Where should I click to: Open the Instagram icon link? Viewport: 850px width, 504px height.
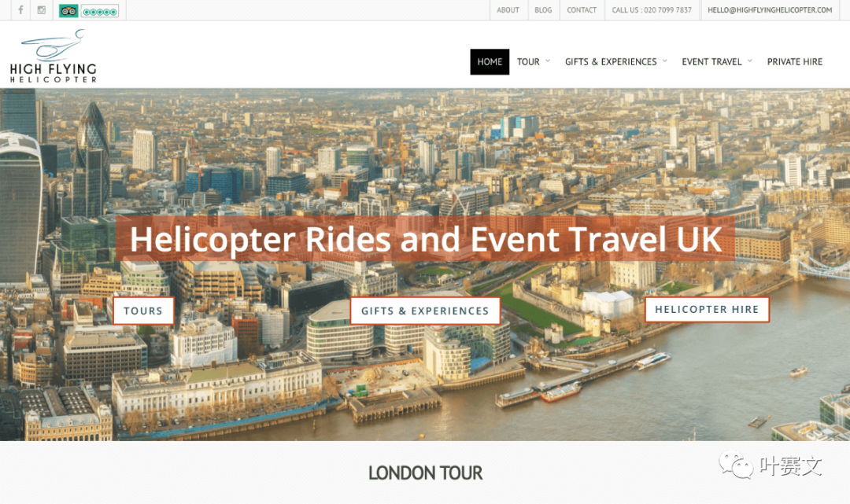(x=41, y=9)
